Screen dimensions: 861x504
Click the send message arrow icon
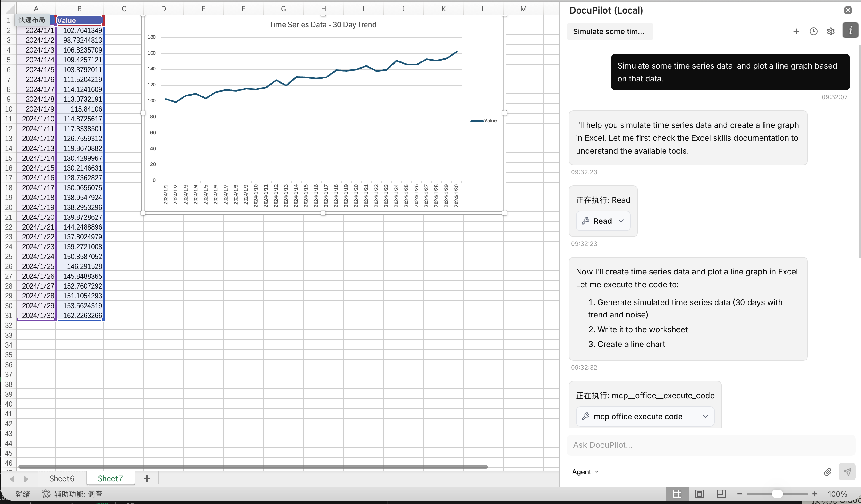coord(847,472)
